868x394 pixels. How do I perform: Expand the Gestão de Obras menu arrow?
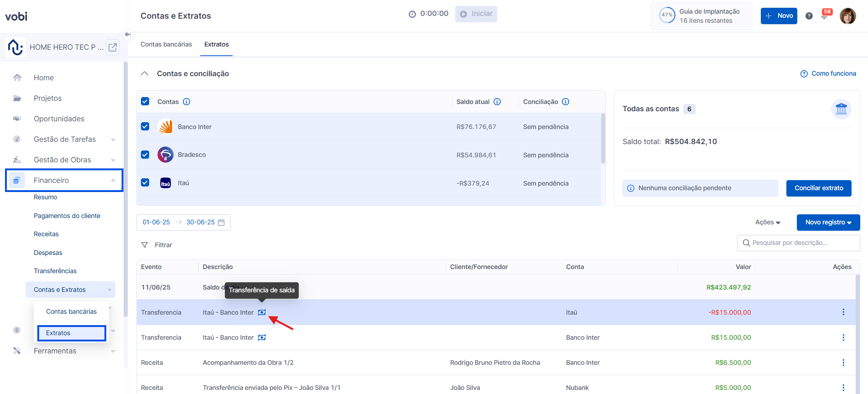[x=113, y=160]
